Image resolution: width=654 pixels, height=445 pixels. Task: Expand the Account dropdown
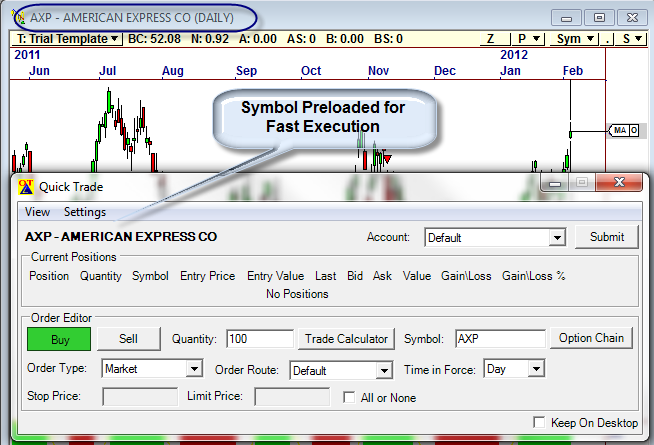557,238
